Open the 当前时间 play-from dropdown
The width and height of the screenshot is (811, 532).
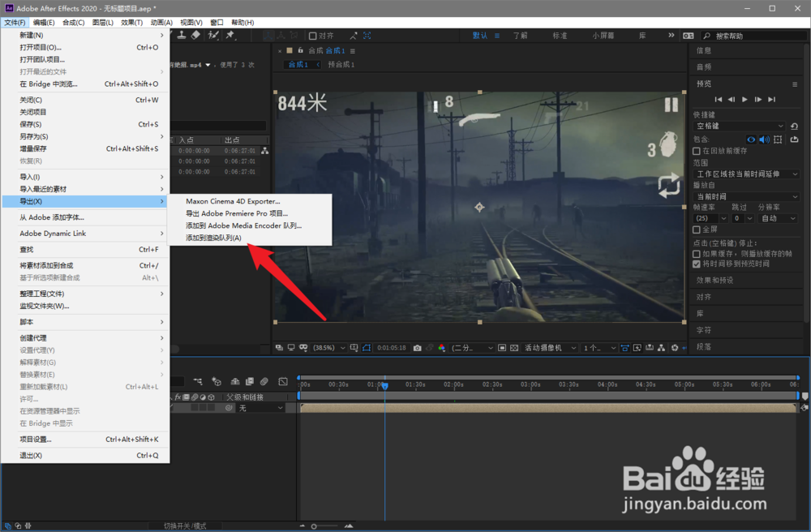(x=746, y=196)
